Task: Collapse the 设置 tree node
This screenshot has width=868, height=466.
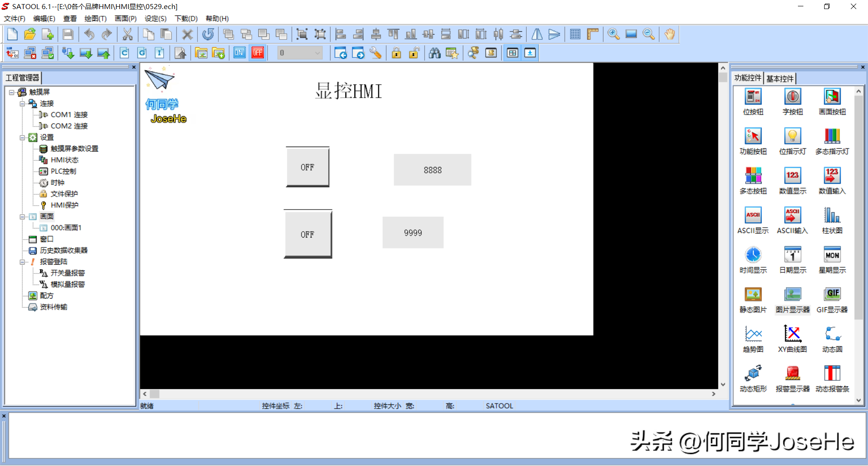Action: click(22, 138)
